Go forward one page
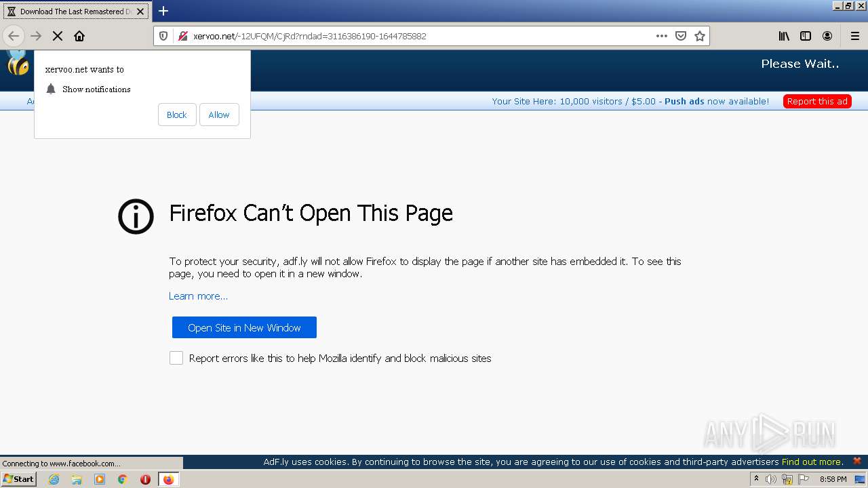 coord(36,36)
